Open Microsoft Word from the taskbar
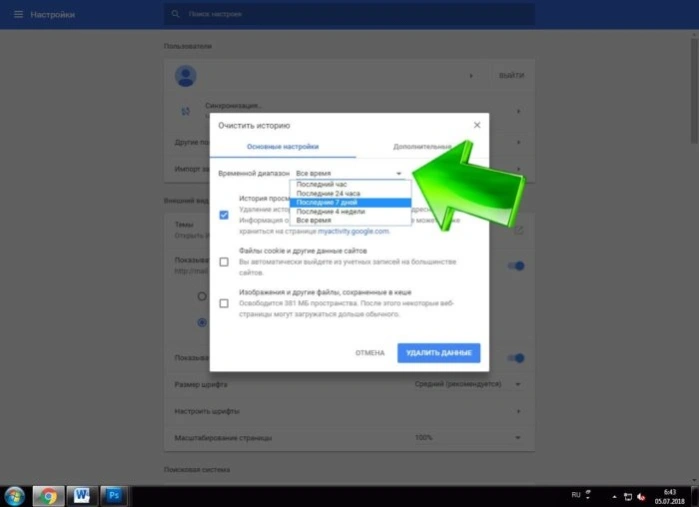This screenshot has height=507, width=699. click(x=82, y=496)
